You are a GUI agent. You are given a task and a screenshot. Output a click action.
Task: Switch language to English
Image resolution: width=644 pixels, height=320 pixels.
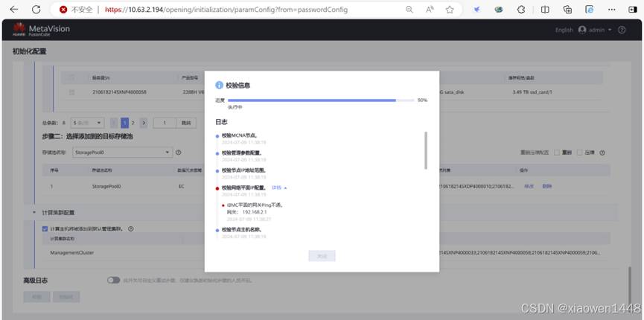point(564,30)
